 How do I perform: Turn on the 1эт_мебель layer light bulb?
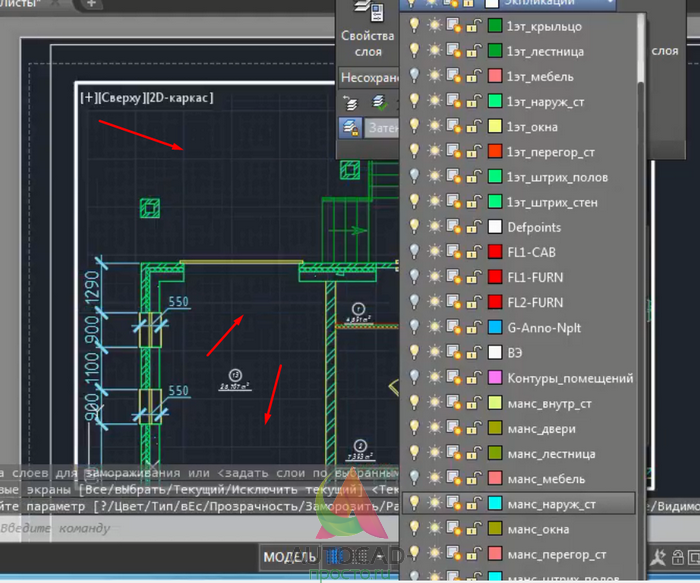(x=414, y=76)
